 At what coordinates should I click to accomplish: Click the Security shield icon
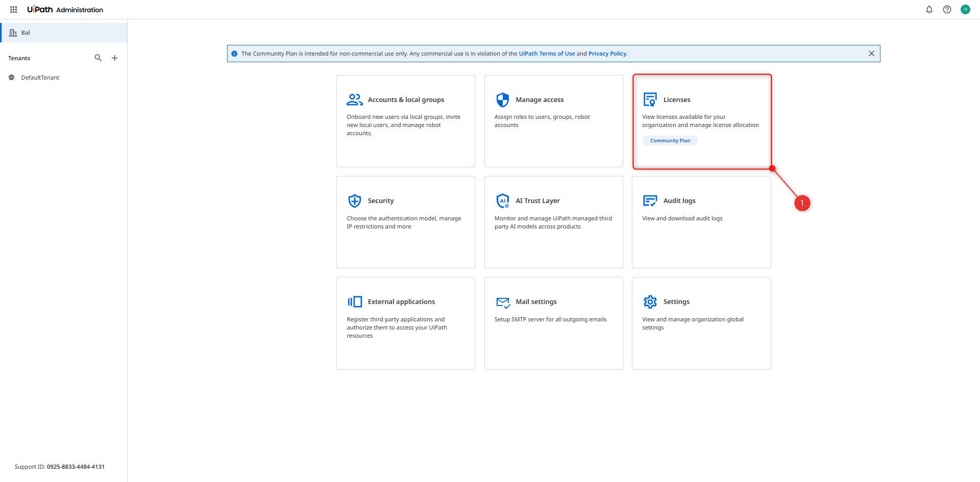point(355,200)
